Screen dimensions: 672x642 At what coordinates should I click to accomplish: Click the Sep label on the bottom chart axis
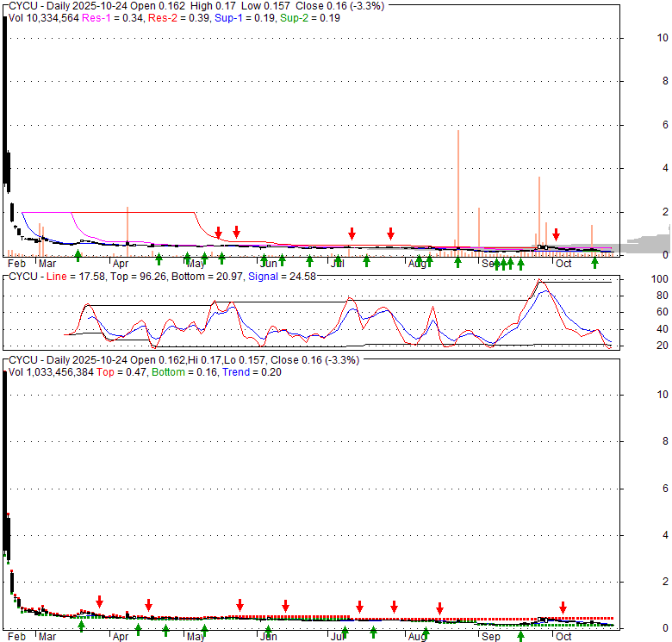pos(490,637)
